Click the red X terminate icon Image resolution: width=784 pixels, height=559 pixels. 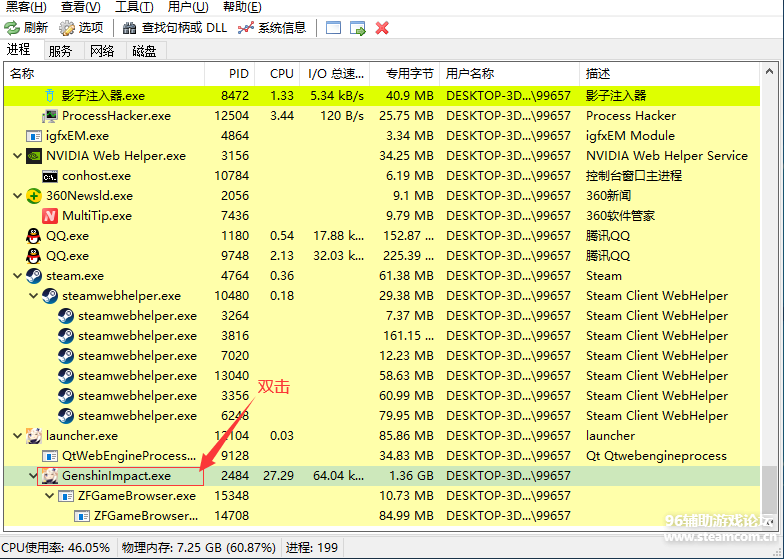coord(382,28)
